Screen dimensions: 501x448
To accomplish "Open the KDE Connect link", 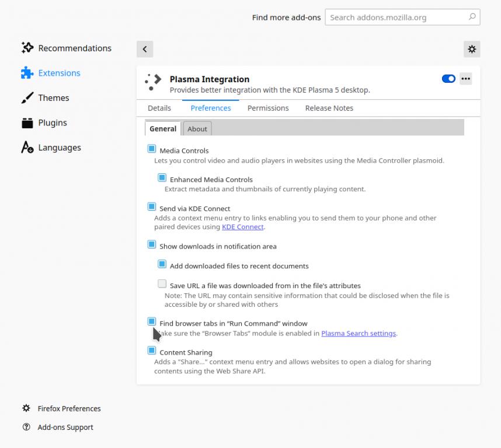I will pos(243,227).
